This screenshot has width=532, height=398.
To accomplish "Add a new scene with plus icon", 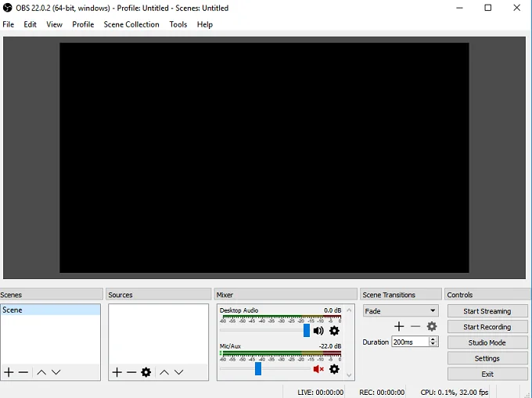I will 9,372.
